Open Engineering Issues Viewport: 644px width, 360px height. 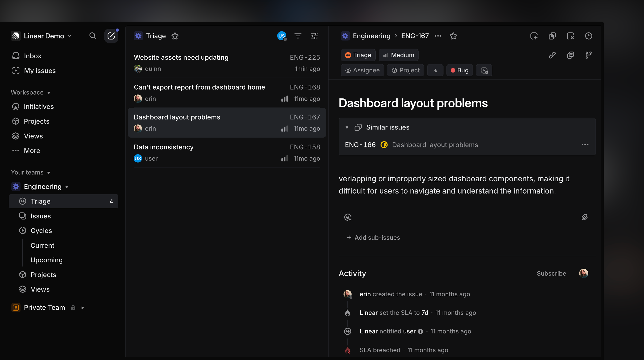click(x=64, y=216)
